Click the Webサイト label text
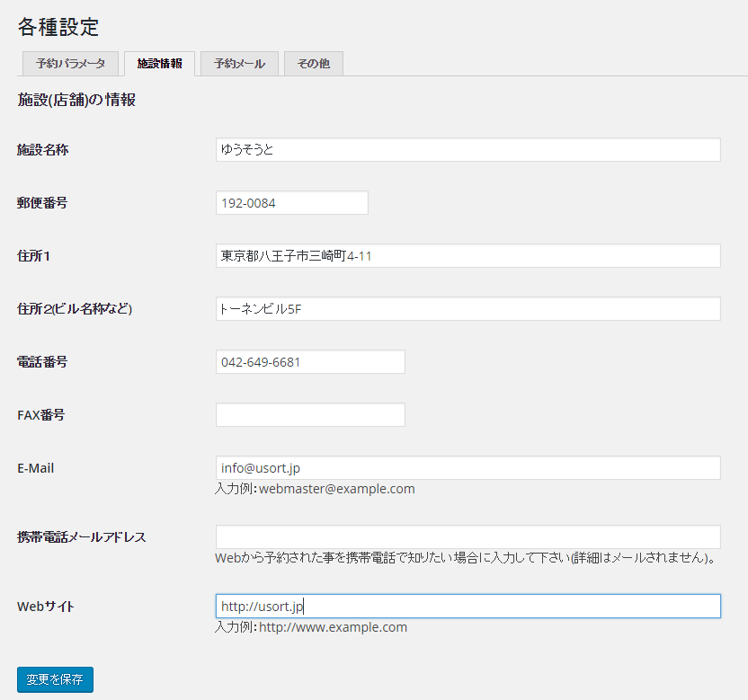The height and width of the screenshot is (700, 748). coord(46,607)
